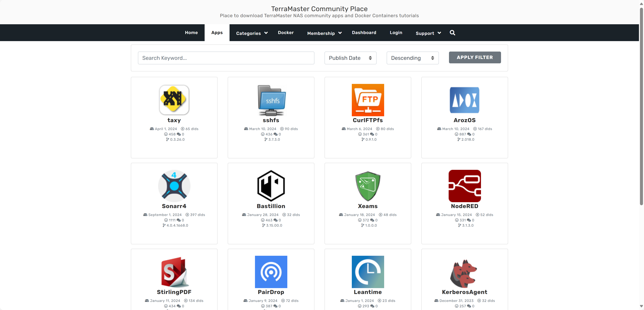644x310 pixels.
Task: Click the 134 dlds text
Action: pyautogui.click(x=196, y=301)
